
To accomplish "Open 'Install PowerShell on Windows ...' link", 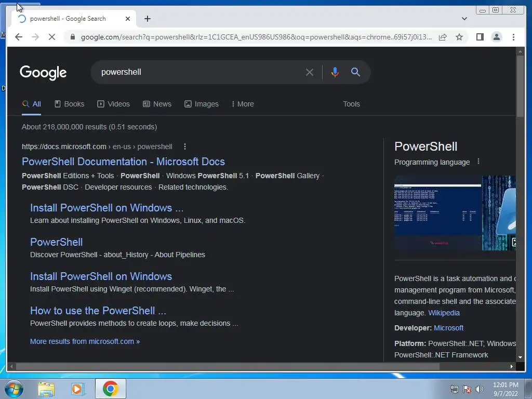I will click(x=107, y=208).
